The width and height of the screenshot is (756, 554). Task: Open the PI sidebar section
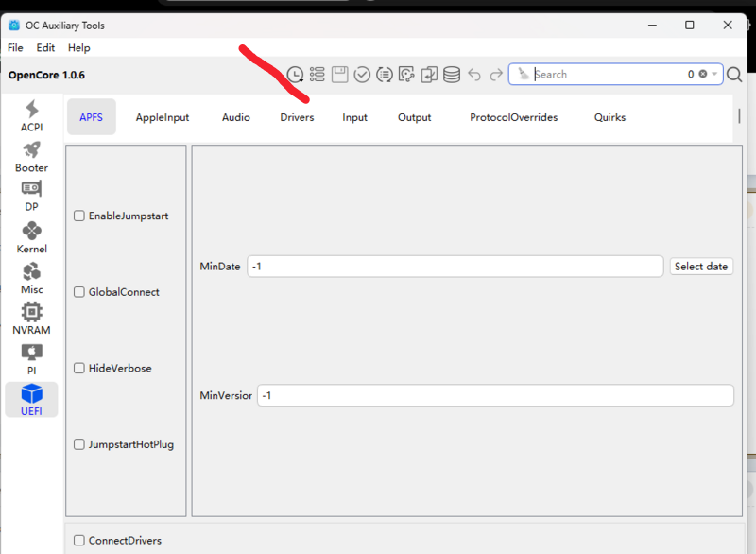32,359
